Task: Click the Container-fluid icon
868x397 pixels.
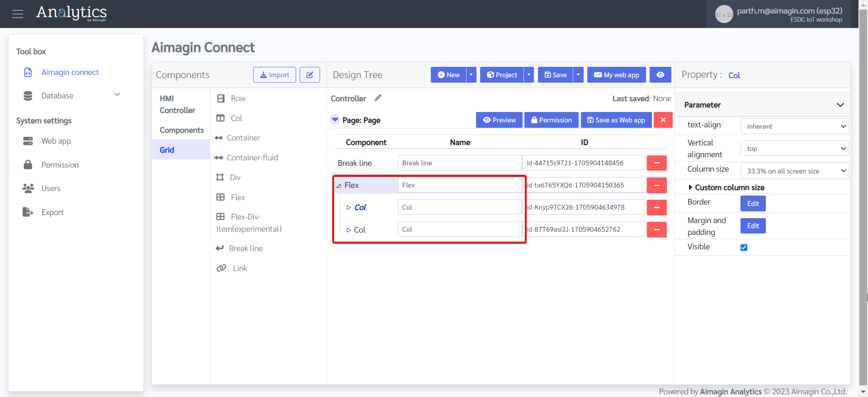Action: (219, 158)
